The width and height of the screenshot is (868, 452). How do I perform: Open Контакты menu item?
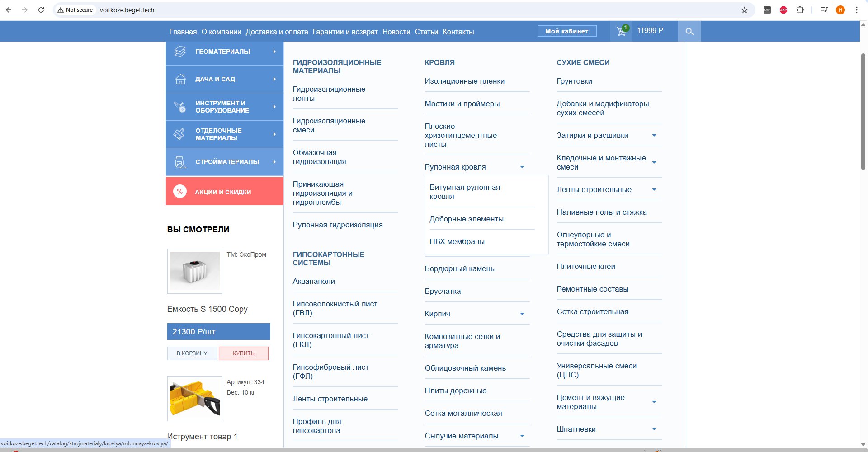pyautogui.click(x=458, y=32)
